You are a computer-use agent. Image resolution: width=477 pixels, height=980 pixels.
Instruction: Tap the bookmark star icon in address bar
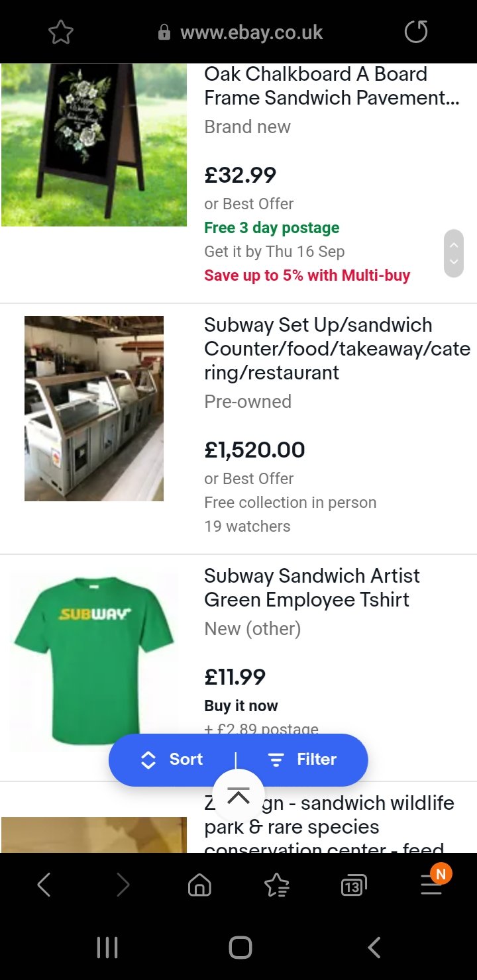coord(61,32)
